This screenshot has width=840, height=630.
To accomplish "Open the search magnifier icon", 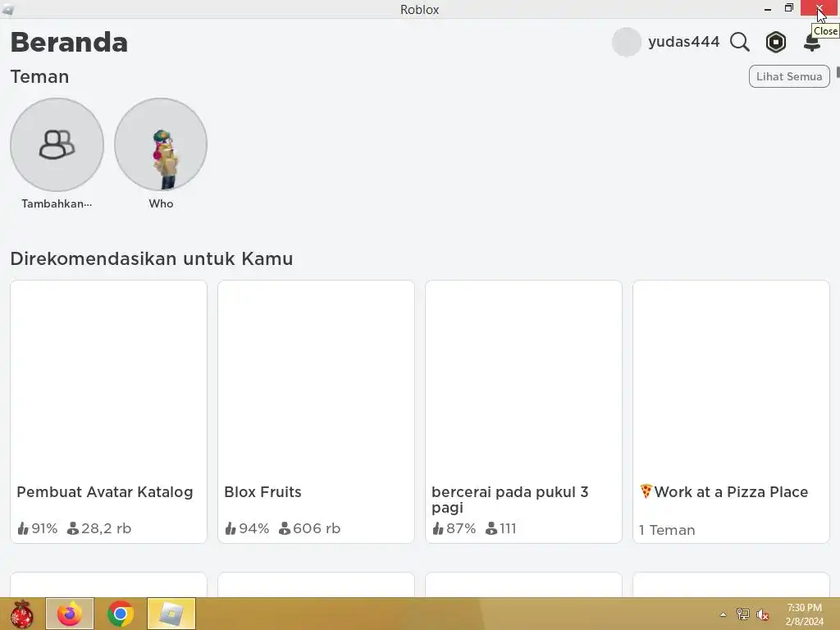I will (739, 42).
